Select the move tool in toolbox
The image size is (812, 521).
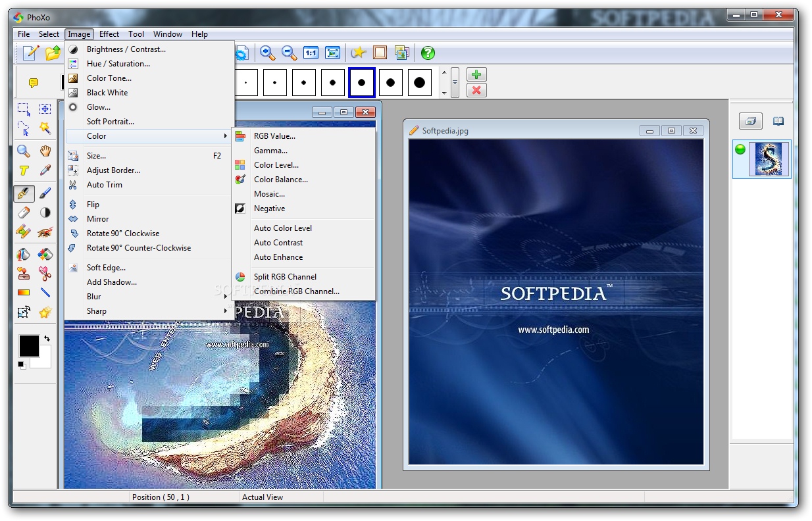(x=45, y=109)
